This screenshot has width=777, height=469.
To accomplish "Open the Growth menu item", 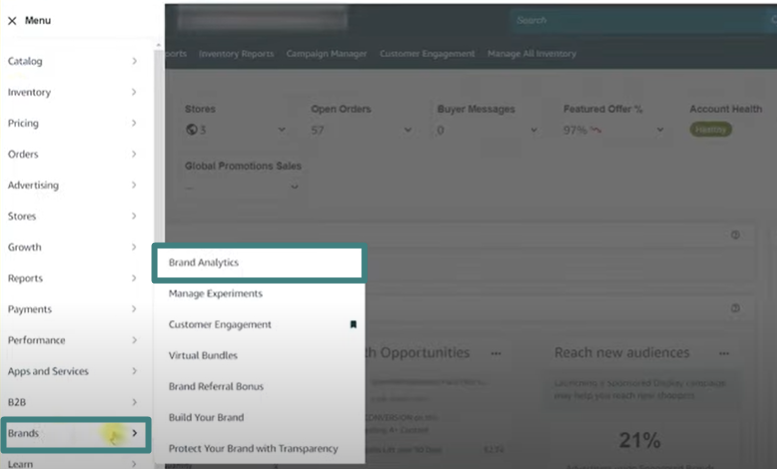I will [25, 247].
